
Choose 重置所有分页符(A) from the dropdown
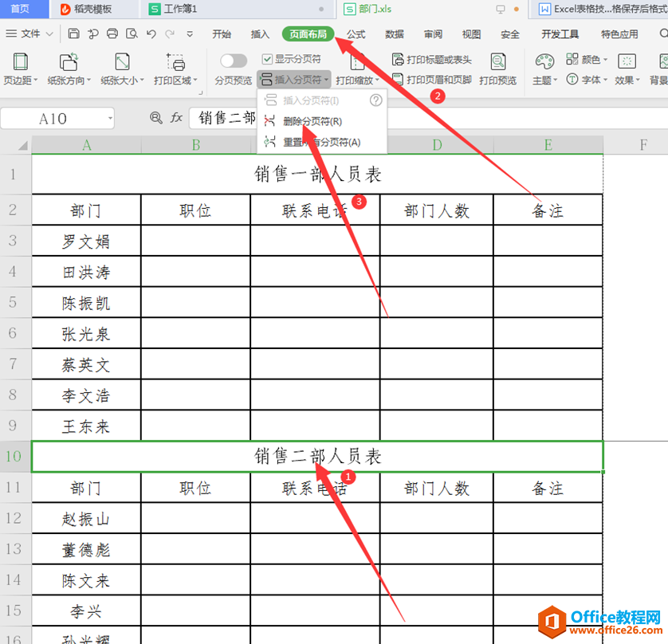[x=322, y=142]
